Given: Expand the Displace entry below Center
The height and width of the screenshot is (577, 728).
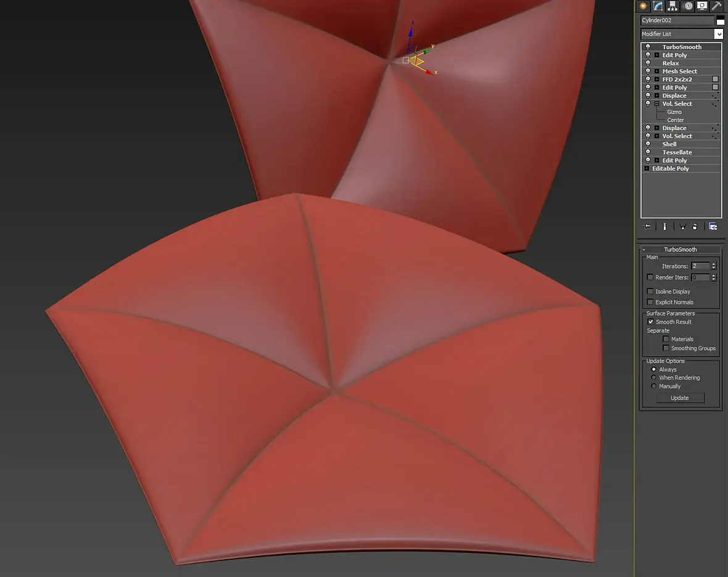Looking at the screenshot, I should click(657, 128).
